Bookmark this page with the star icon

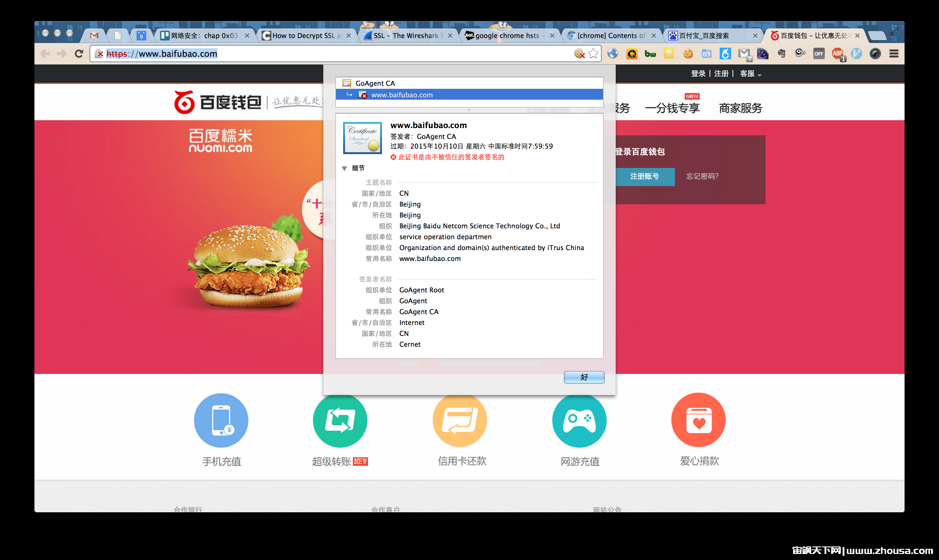(593, 53)
